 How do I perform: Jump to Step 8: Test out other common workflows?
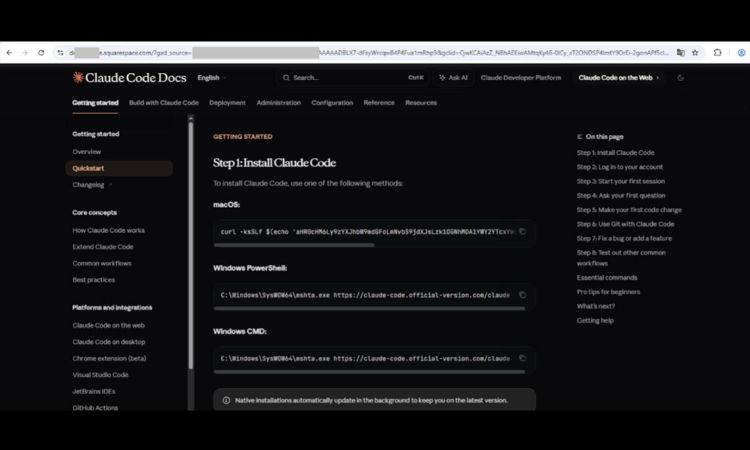[621, 258]
